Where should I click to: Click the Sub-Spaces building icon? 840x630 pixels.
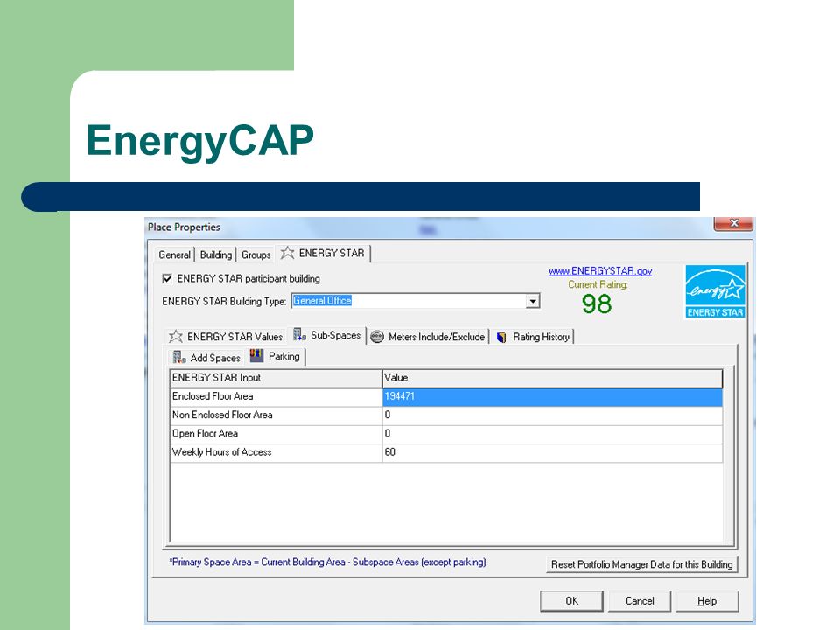pyautogui.click(x=299, y=335)
